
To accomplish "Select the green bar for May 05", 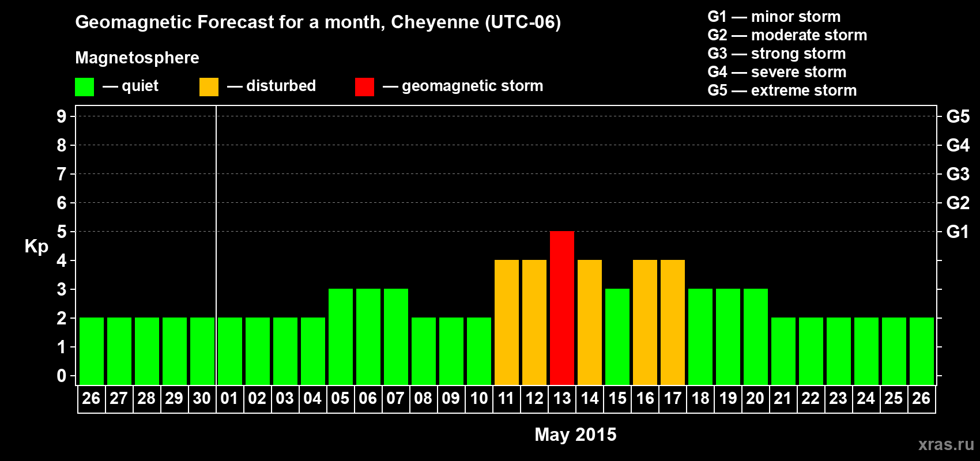I will pyautogui.click(x=341, y=337).
